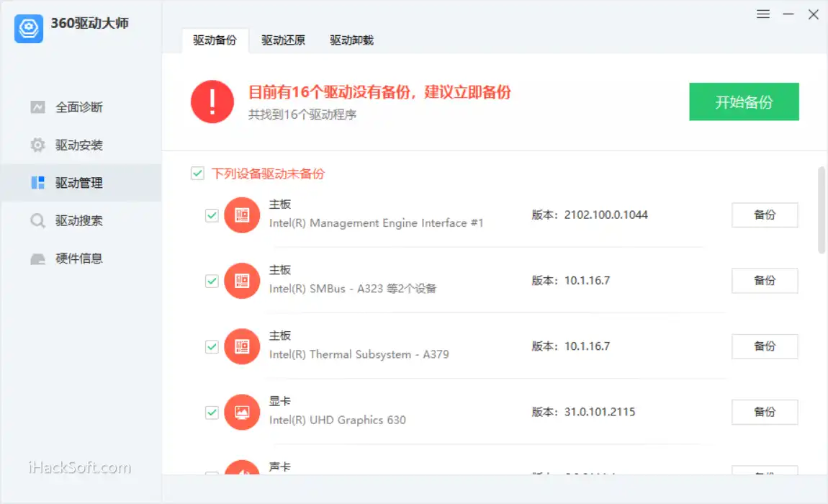Click the 全面诊断 sidebar icon

coord(37,107)
